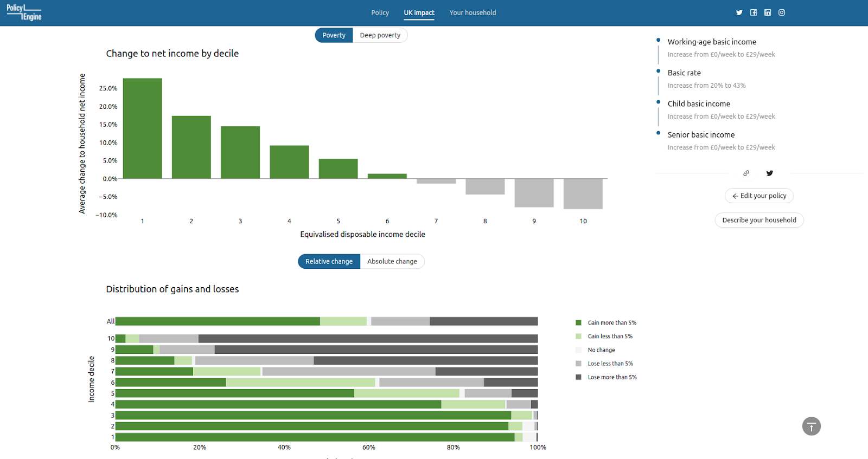Share policy via black Twitter icon

tap(769, 173)
